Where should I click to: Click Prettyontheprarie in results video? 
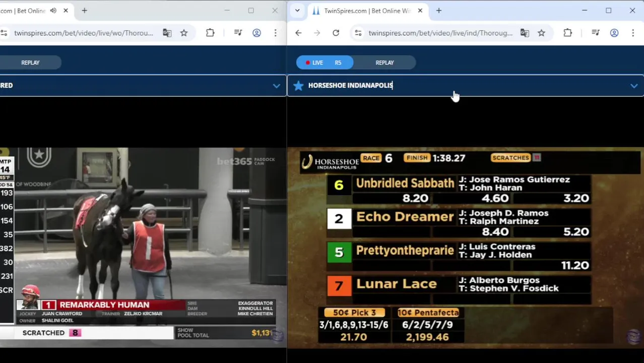tap(405, 251)
